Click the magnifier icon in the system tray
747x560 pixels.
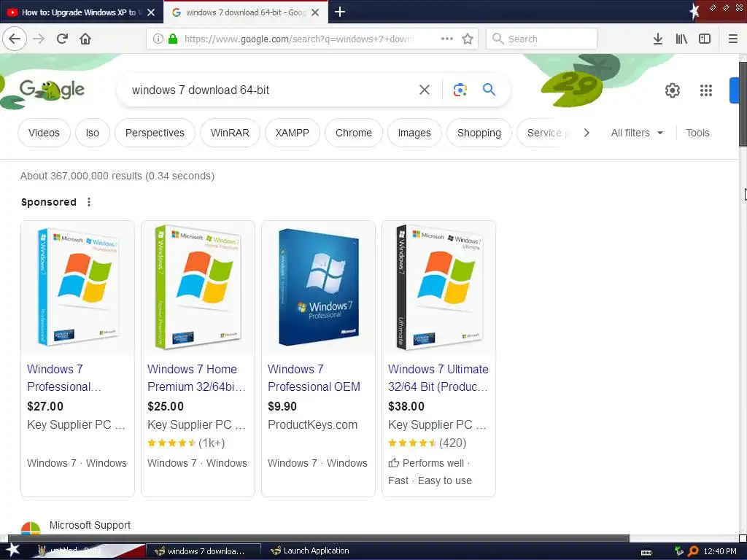click(693, 551)
